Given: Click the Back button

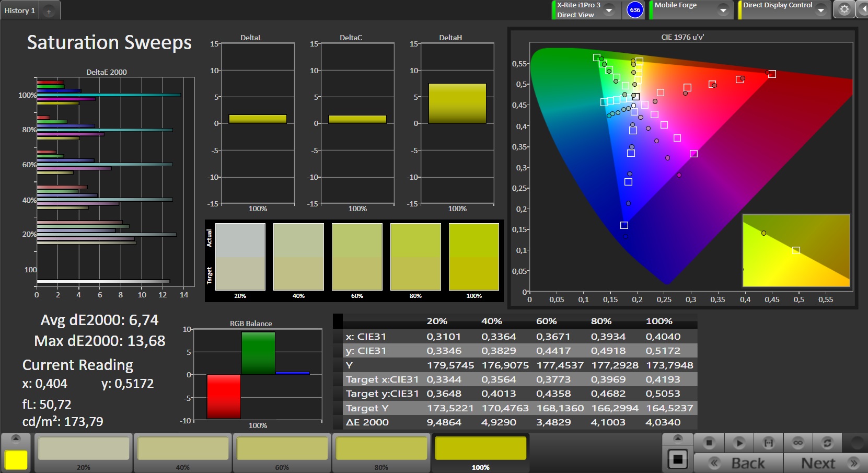Looking at the screenshot, I should pos(738,463).
